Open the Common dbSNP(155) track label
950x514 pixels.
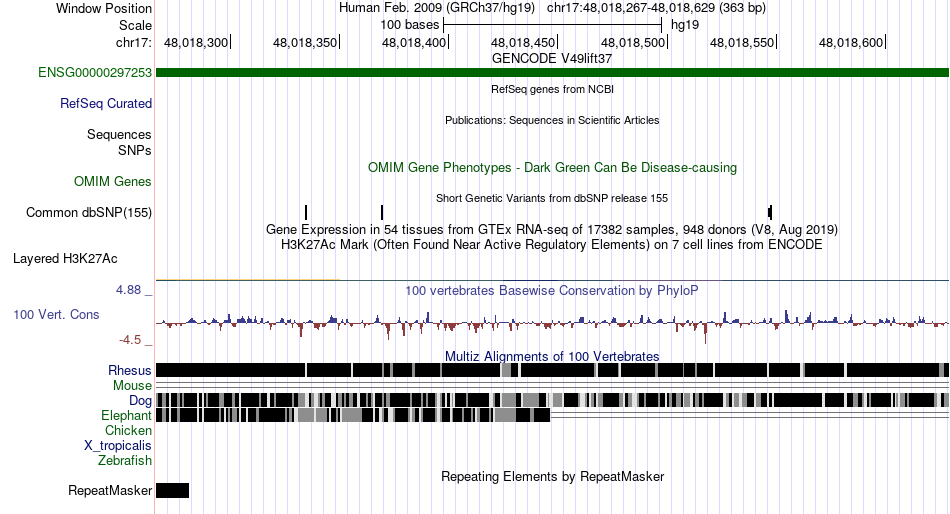pyautogui.click(x=89, y=213)
